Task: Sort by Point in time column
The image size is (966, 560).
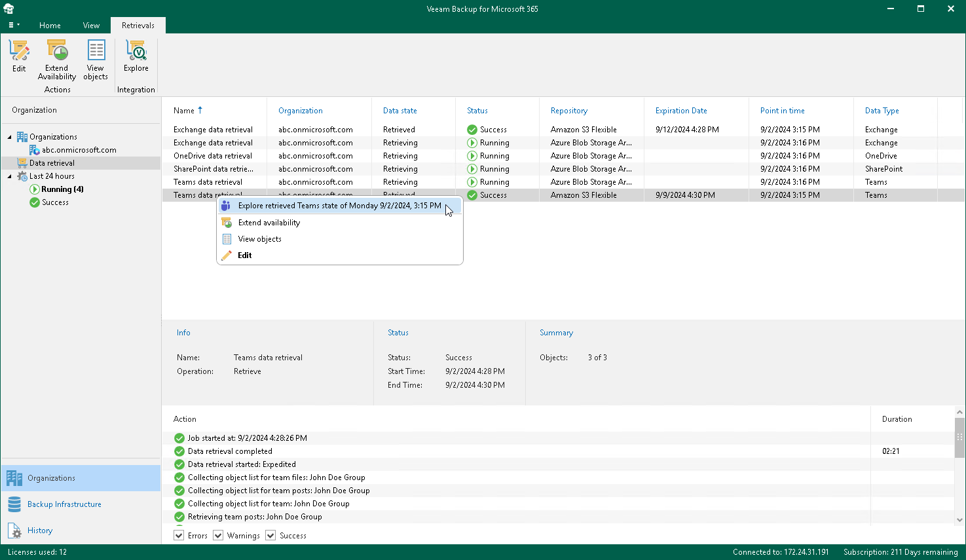Action: pyautogui.click(x=783, y=111)
